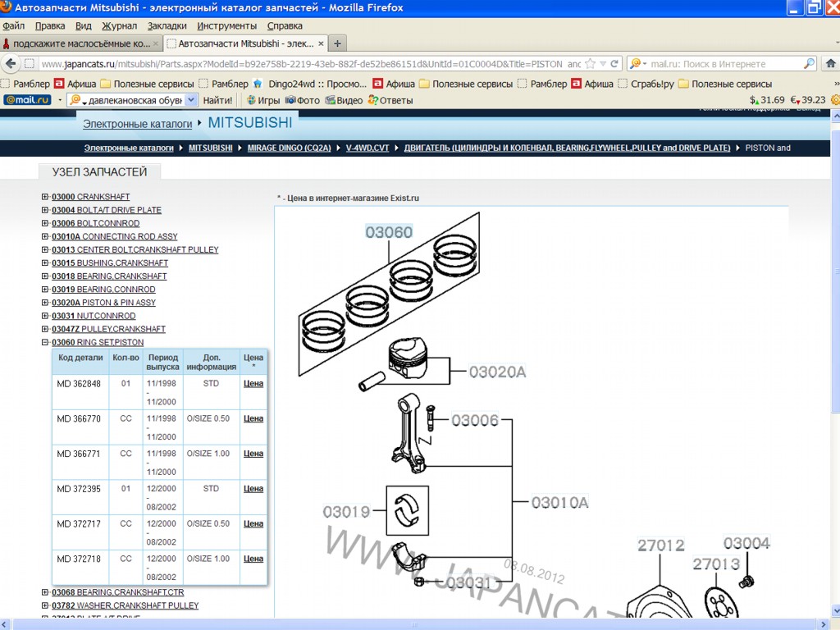Open the 03019 BEARING,CONNROD link
The image size is (840, 630).
click(103, 290)
